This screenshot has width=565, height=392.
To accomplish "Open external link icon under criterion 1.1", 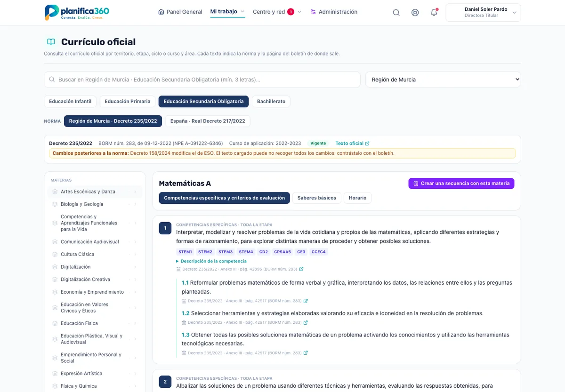I will tap(306, 301).
